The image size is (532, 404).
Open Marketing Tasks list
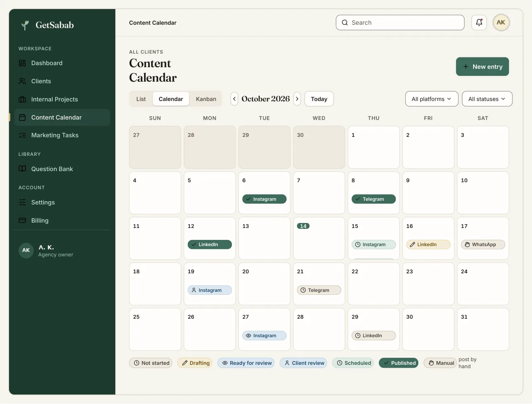62,135
